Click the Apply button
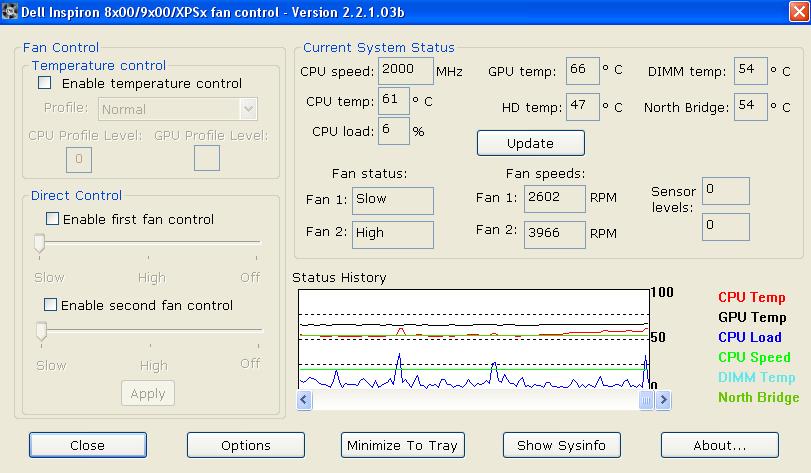The height and width of the screenshot is (473, 811). coord(148,393)
